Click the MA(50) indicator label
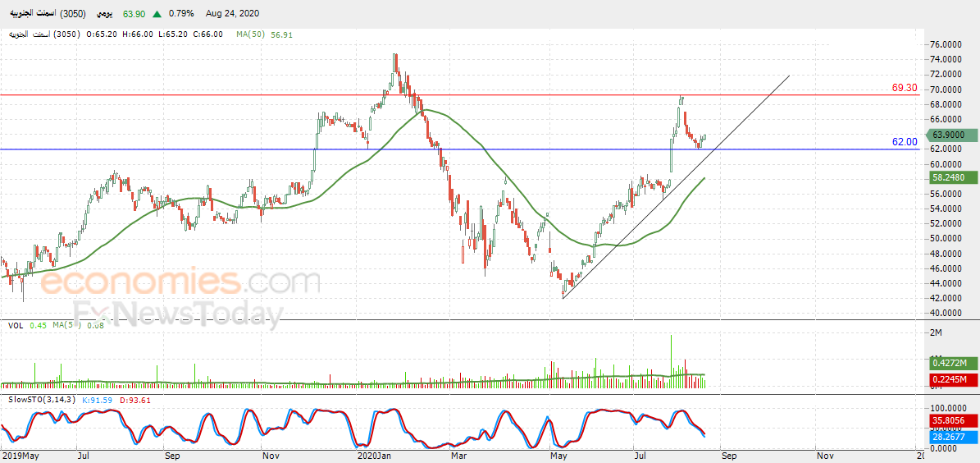Viewport: 980px width, 463px height. coord(251,34)
